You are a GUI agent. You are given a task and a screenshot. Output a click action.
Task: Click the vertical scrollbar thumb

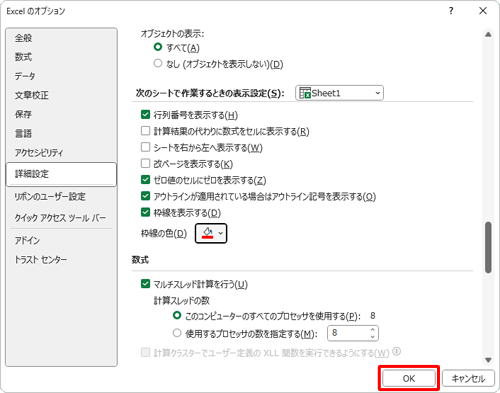pos(488,247)
